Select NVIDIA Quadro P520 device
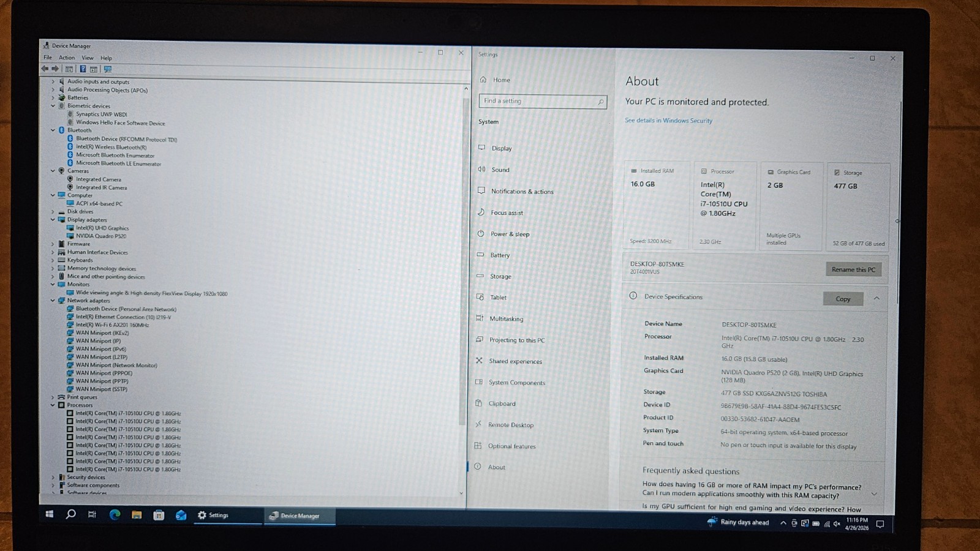Screen dimensions: 980x551 coord(100,236)
